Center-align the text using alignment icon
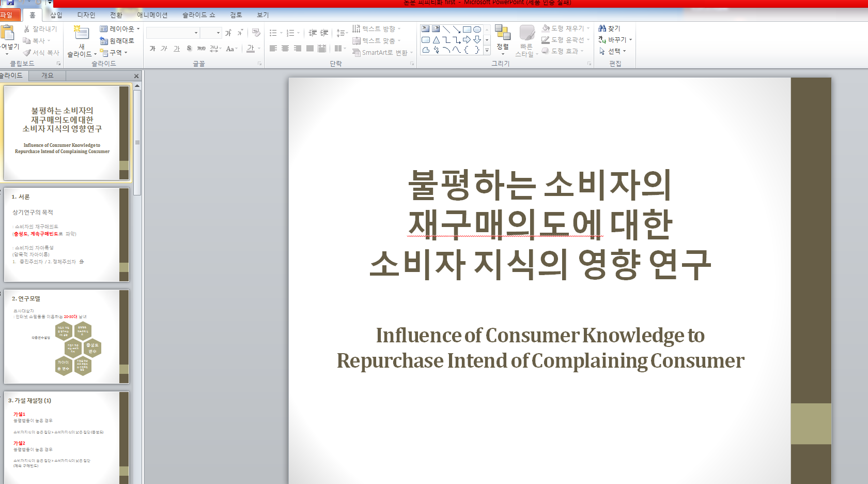868x484 pixels. 286,48
